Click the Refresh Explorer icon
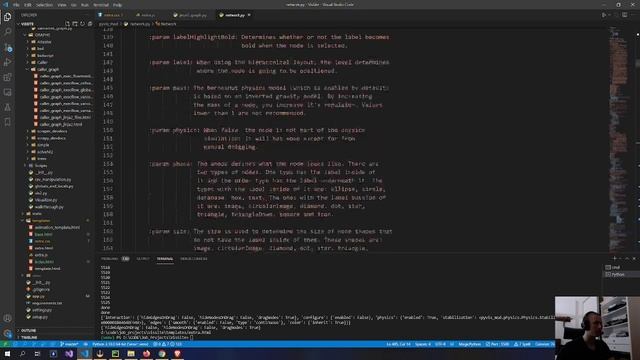This screenshot has height=360, width=640. (82, 24)
